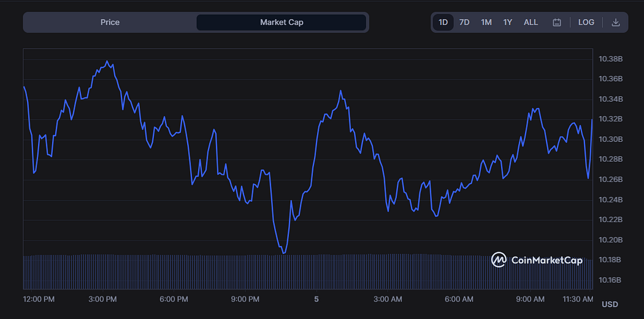This screenshot has height=319, width=644.
Task: Select the Market Cap tab
Action: (282, 23)
